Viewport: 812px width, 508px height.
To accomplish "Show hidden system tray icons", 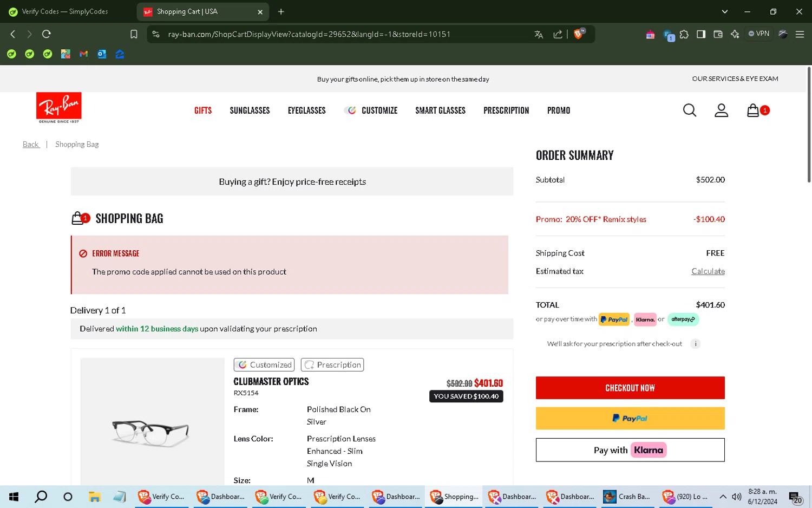I will (x=723, y=497).
